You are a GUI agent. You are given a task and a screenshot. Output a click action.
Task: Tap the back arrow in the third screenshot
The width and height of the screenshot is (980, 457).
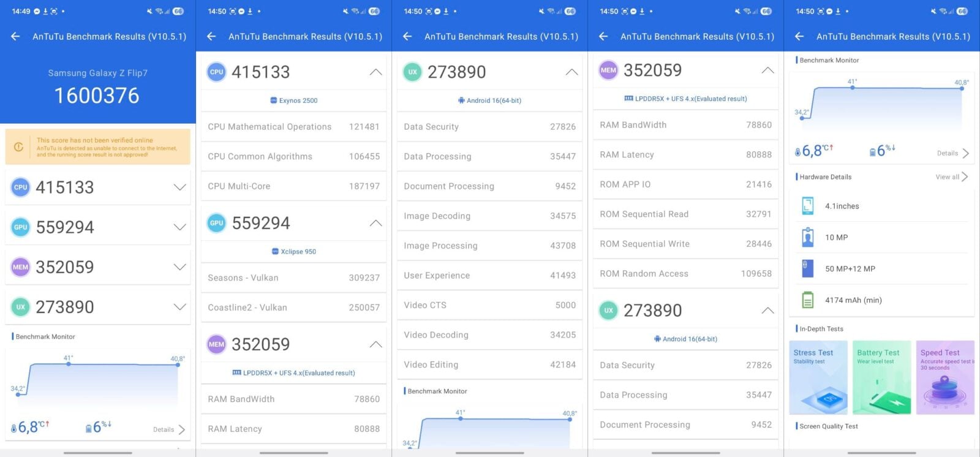pyautogui.click(x=407, y=37)
